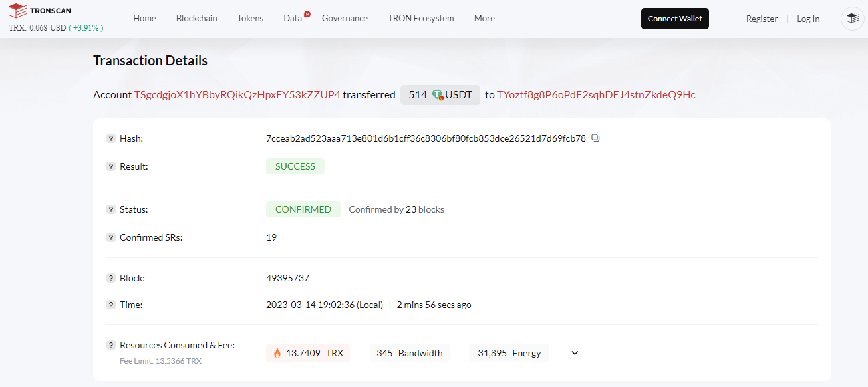
Task: Click the Register link
Action: click(762, 19)
